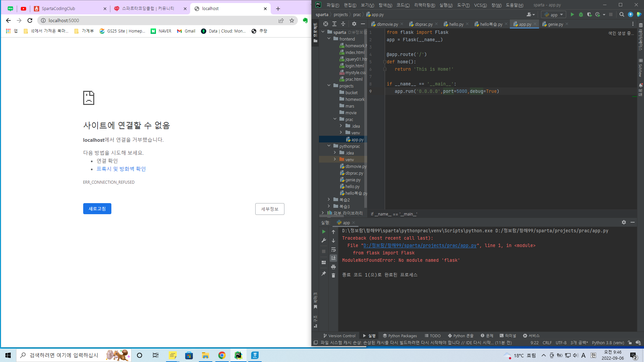The image size is (644, 362).
Task: Start debugging with the bug icon
Action: coord(581,14)
